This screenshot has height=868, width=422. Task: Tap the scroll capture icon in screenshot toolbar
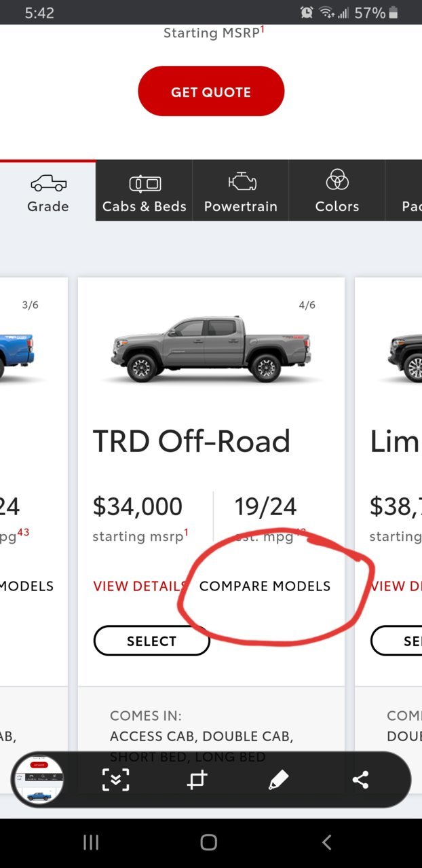point(115,780)
